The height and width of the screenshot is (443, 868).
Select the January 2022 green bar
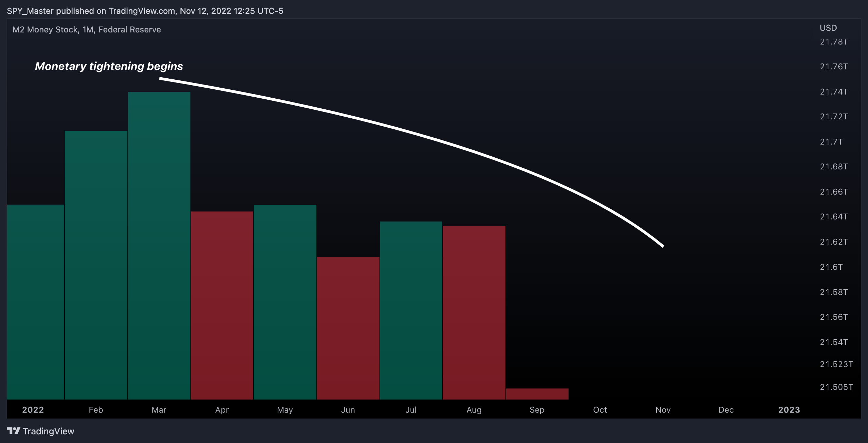tap(36, 302)
